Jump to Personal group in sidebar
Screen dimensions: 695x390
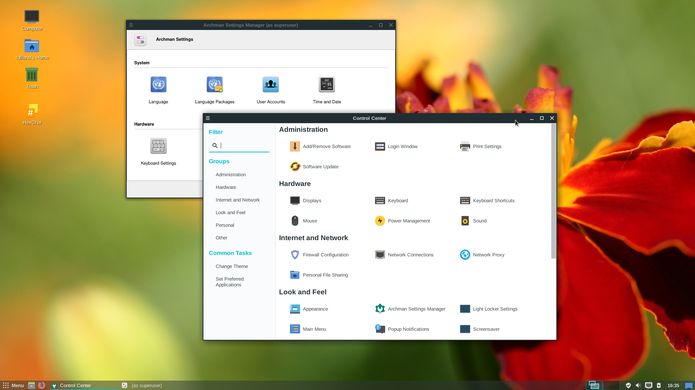pos(225,225)
